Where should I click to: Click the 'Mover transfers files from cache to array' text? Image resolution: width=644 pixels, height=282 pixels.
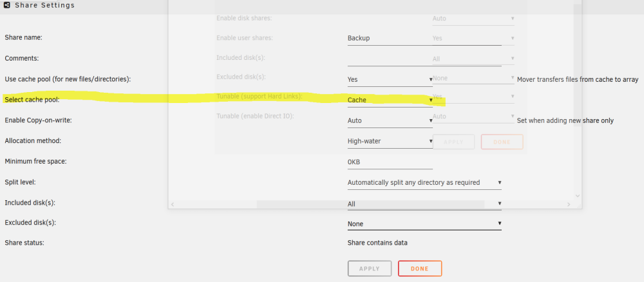pyautogui.click(x=578, y=80)
